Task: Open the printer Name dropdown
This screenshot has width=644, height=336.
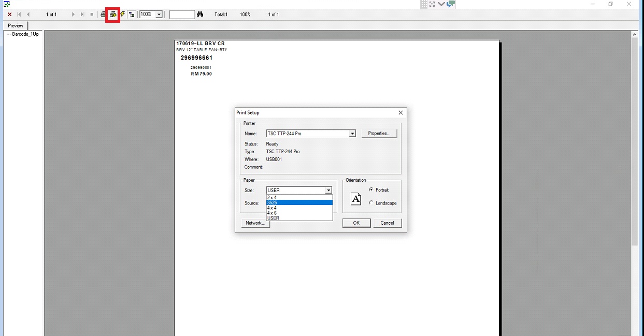Action: coord(352,134)
